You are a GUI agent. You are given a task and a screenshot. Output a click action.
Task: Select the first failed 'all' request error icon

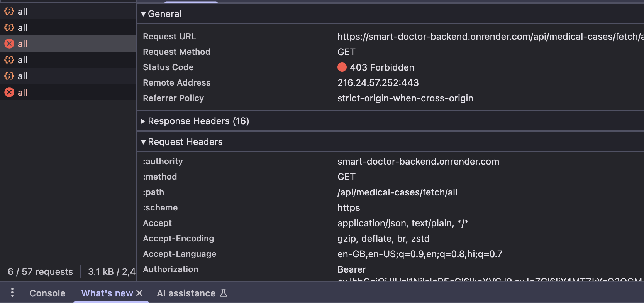9,44
